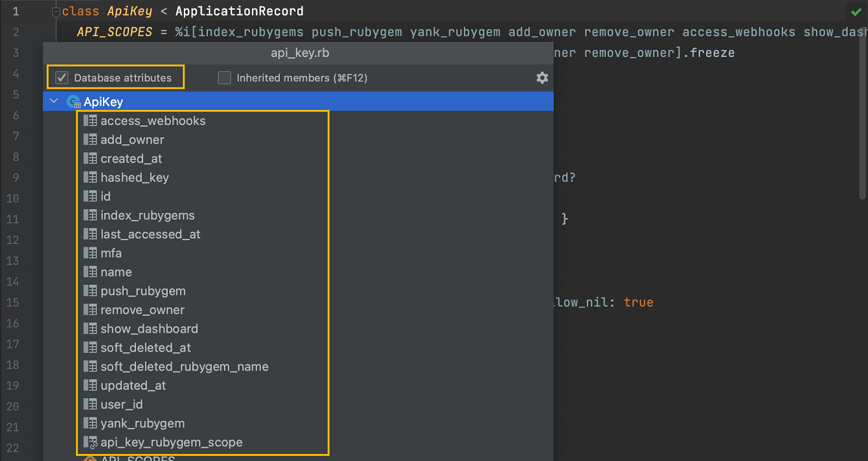Click the index_rubygems column icon
The image size is (868, 461).
tap(90, 215)
